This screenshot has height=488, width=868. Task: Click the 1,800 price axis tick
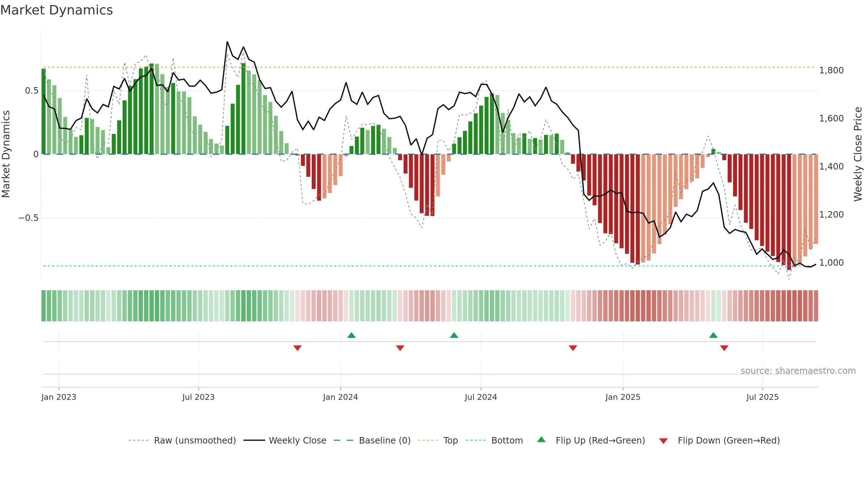pyautogui.click(x=831, y=70)
